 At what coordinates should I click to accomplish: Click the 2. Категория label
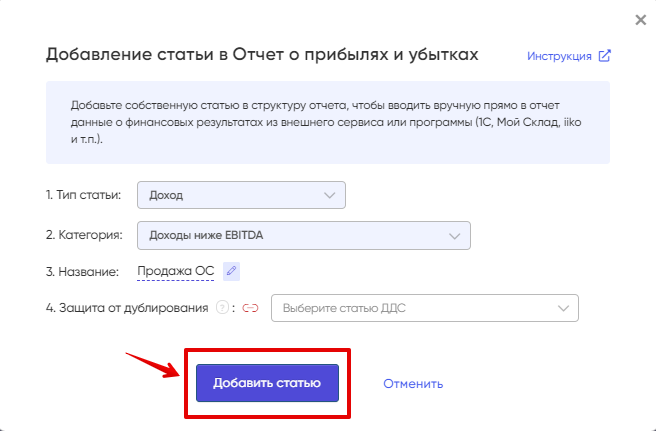[84, 235]
